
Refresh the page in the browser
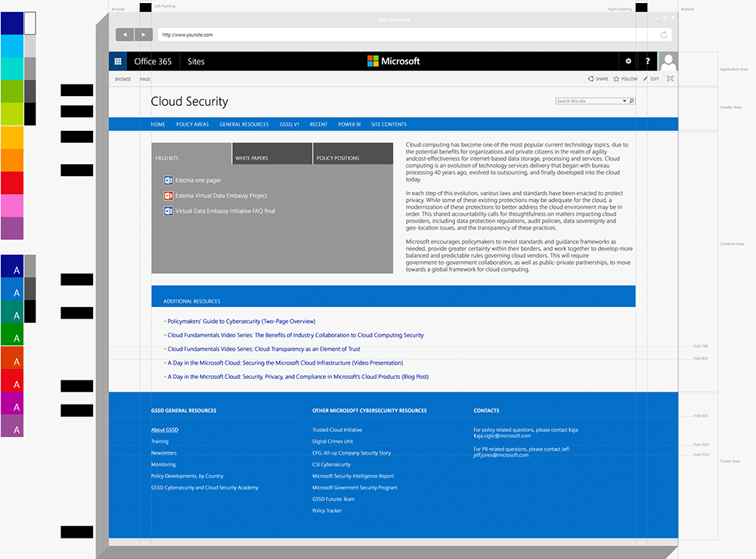click(664, 34)
